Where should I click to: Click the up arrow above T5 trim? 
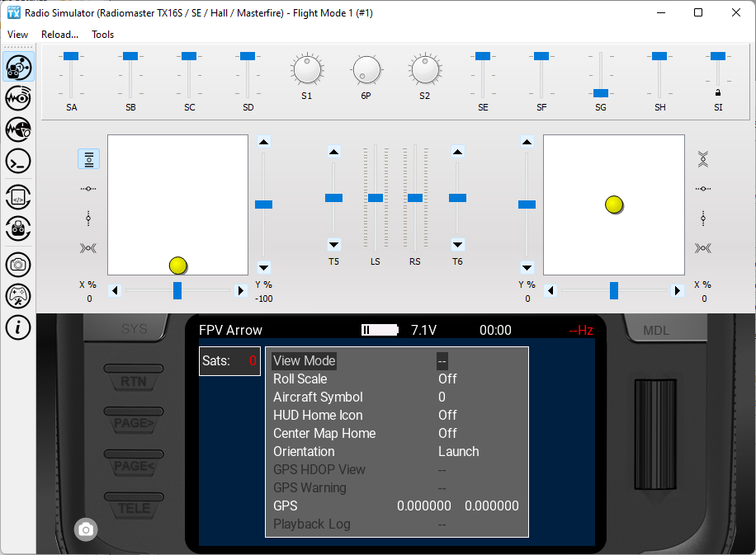click(333, 151)
